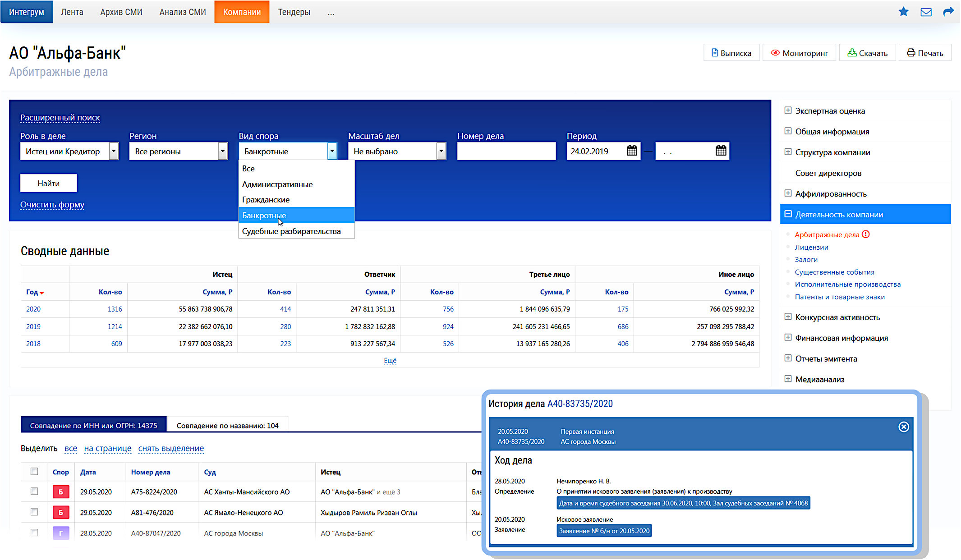Open case link А40-83735/2020 in popup title

click(x=580, y=404)
